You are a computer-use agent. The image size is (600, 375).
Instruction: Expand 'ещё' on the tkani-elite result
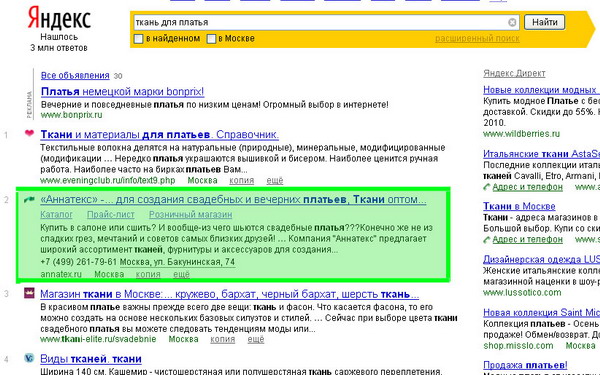(x=256, y=339)
